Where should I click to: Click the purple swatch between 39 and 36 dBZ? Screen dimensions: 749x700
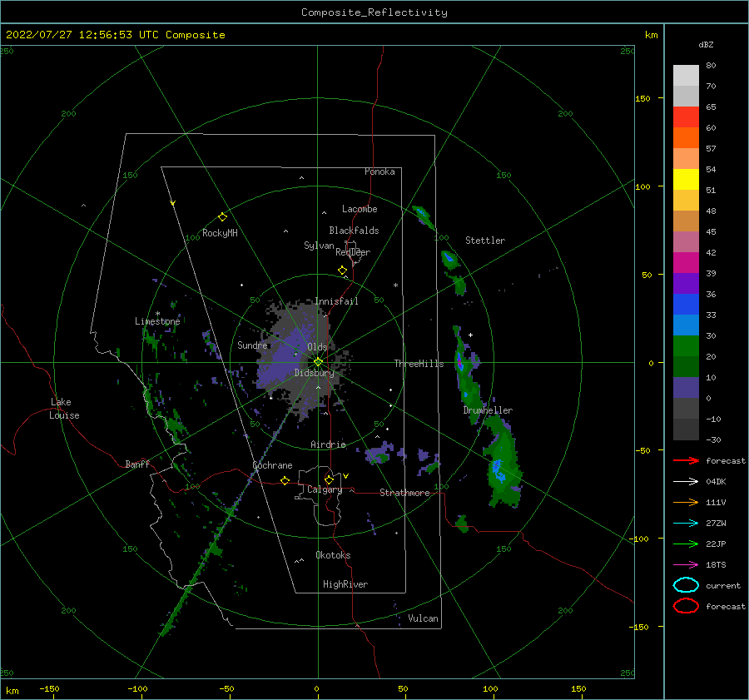click(686, 283)
